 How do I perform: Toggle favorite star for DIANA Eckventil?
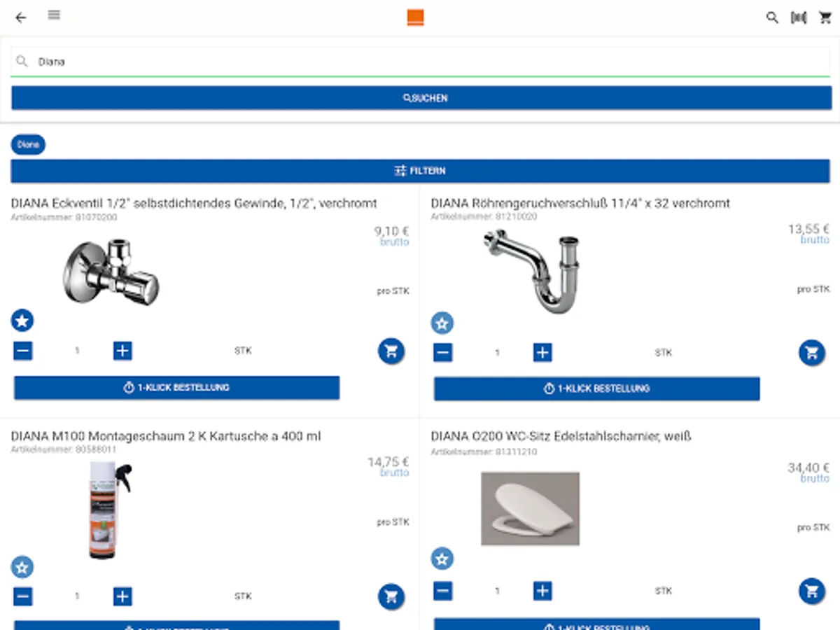[x=22, y=321]
